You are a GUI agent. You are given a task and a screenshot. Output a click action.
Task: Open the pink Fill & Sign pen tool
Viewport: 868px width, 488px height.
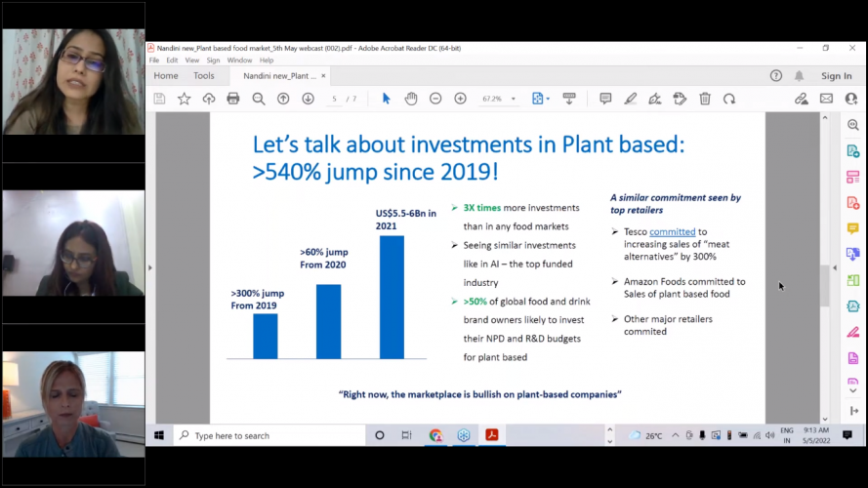point(853,332)
